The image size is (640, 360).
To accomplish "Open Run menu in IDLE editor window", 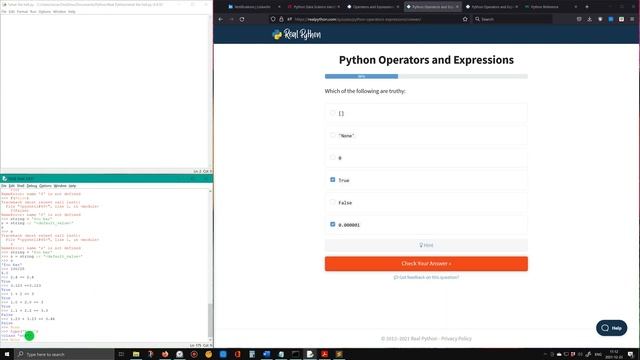I will point(33,12).
